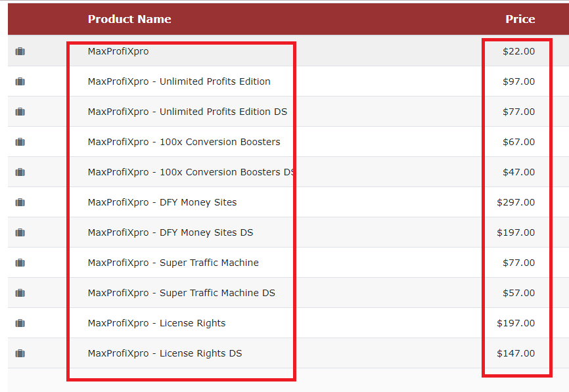Click the $197.00 price of DFY Money Sites DS
This screenshot has width=569, height=392.
click(x=516, y=232)
